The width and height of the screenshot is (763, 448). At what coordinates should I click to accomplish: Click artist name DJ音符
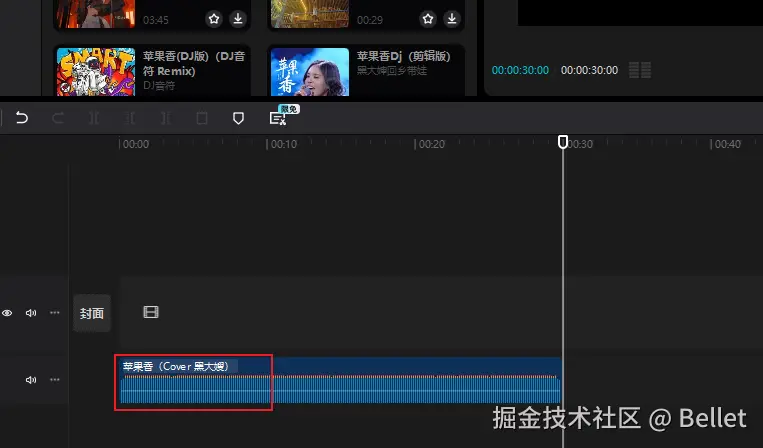click(x=159, y=86)
